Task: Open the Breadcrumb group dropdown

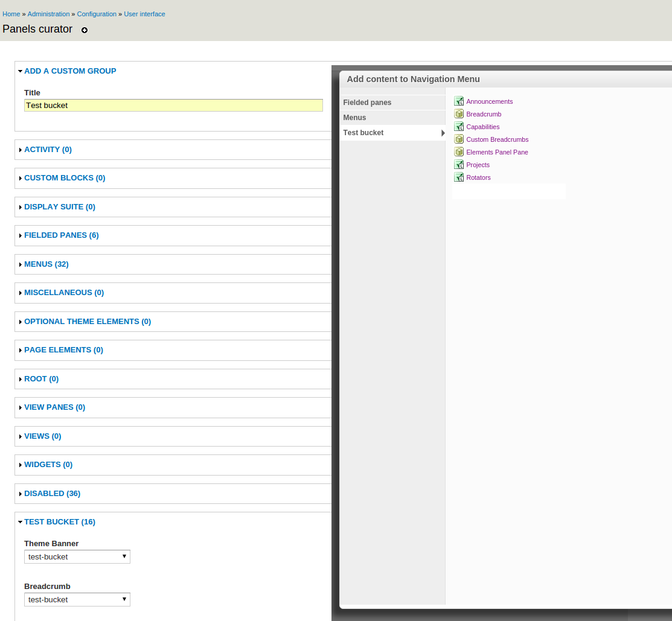Action: (x=77, y=599)
